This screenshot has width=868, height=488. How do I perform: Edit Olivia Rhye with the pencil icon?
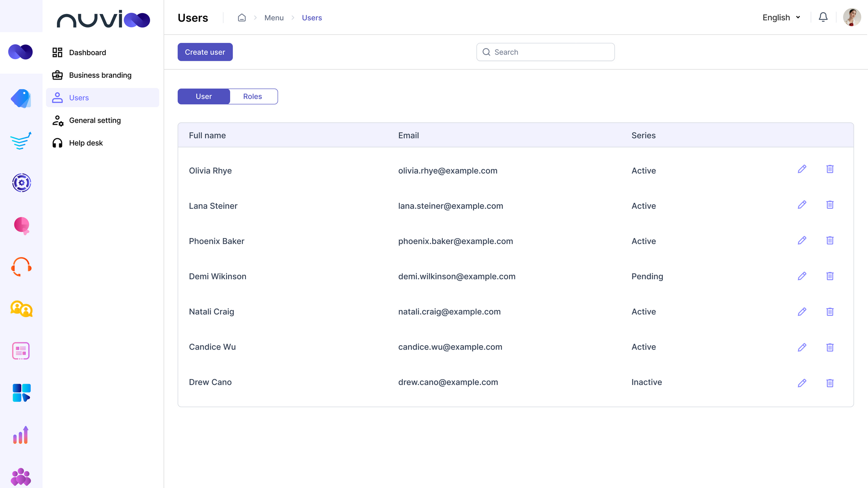click(x=802, y=169)
